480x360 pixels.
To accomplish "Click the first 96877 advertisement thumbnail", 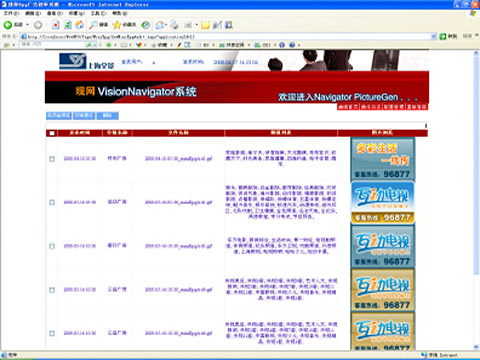I will (x=383, y=159).
